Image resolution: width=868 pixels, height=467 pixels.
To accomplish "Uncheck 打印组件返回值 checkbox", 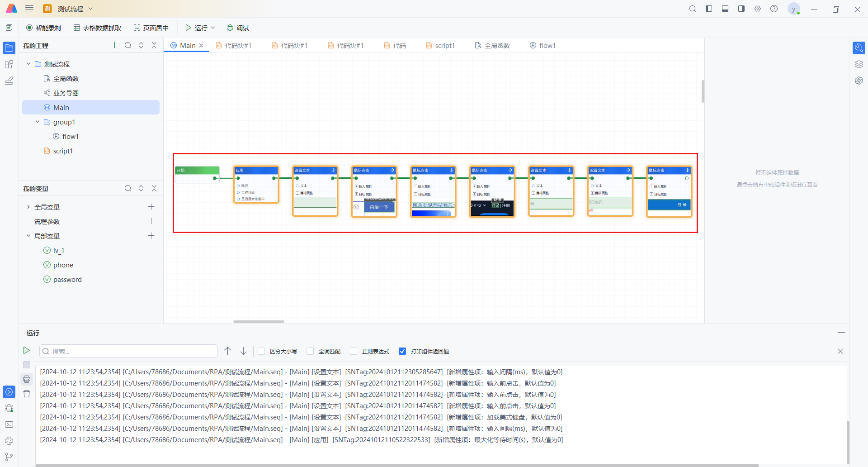I will 402,351.
